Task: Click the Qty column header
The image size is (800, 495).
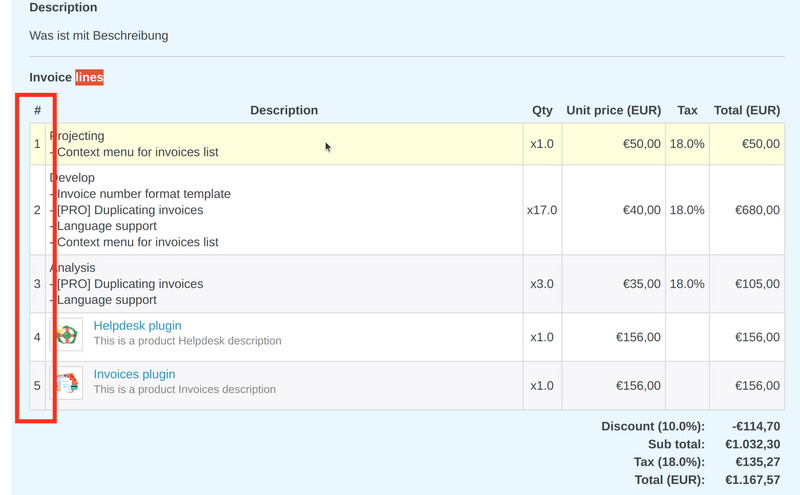Action: pos(542,111)
